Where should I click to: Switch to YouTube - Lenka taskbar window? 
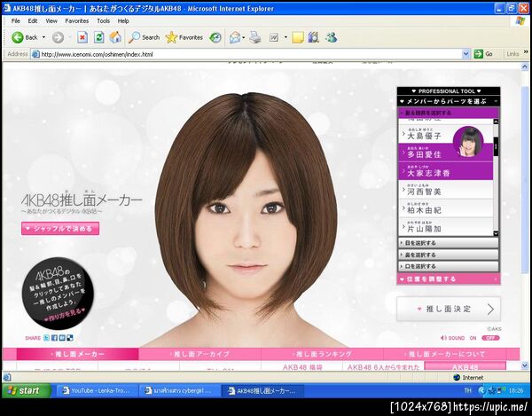click(98, 391)
